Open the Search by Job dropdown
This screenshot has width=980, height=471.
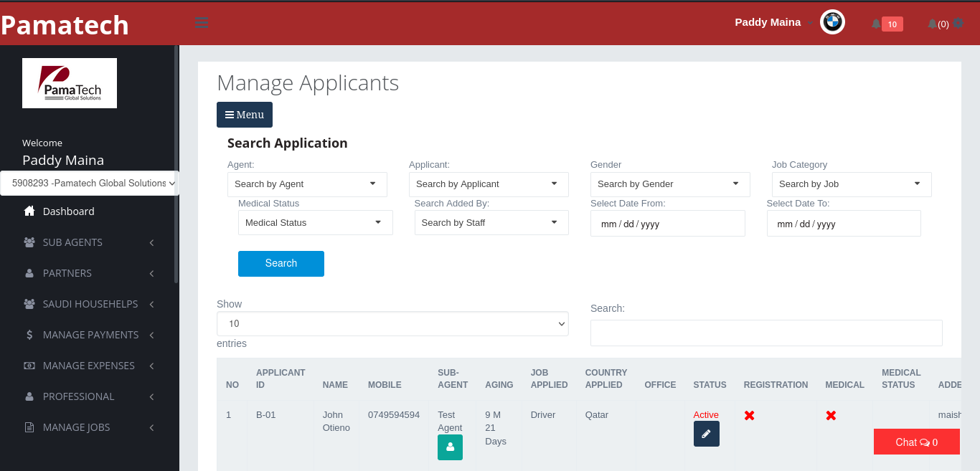[852, 184]
